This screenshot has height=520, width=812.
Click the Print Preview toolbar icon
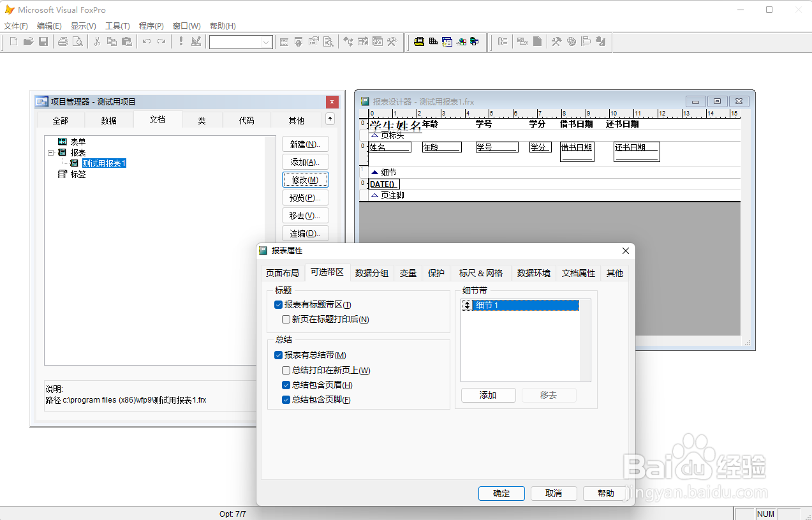tap(78, 41)
